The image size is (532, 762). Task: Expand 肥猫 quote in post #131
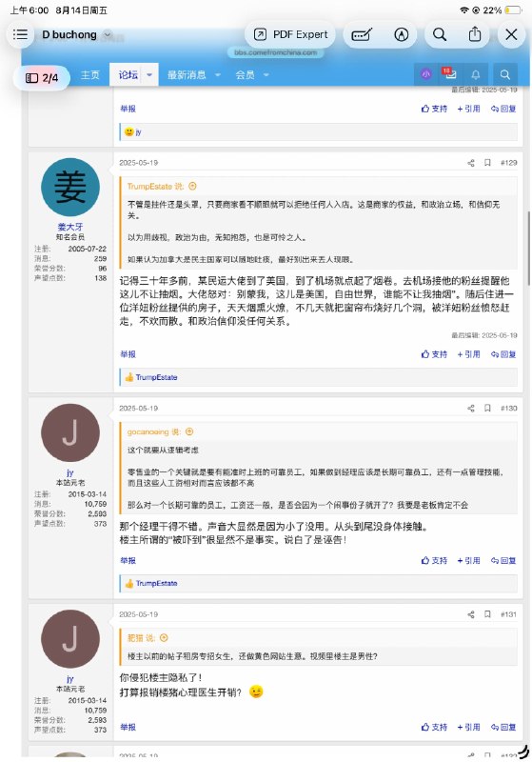point(164,637)
